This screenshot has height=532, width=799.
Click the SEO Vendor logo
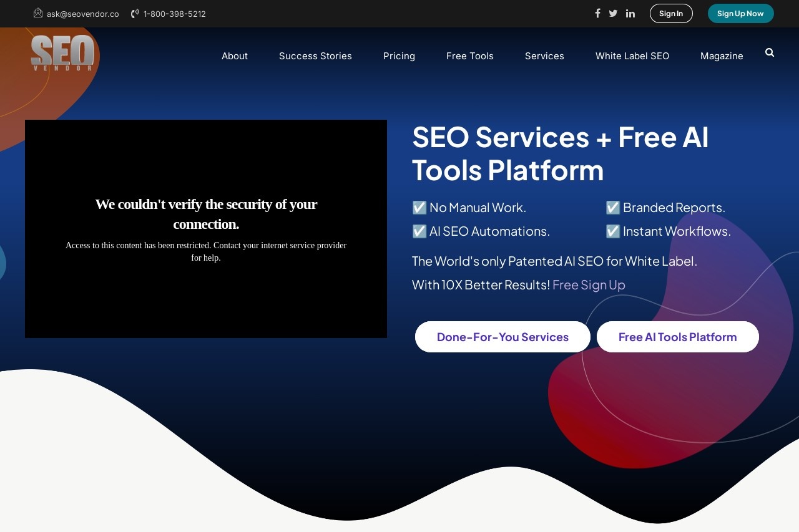62,53
